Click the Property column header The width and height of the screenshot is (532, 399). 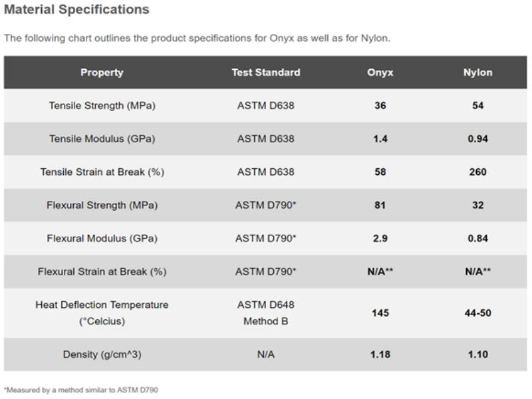[x=102, y=72]
